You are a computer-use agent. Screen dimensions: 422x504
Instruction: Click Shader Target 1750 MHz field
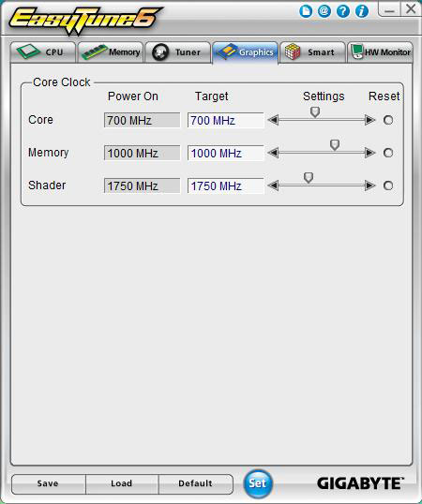pos(225,185)
